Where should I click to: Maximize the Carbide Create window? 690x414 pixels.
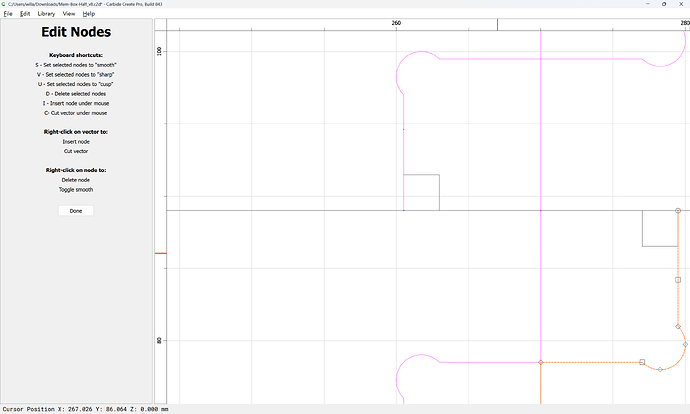[664, 4]
